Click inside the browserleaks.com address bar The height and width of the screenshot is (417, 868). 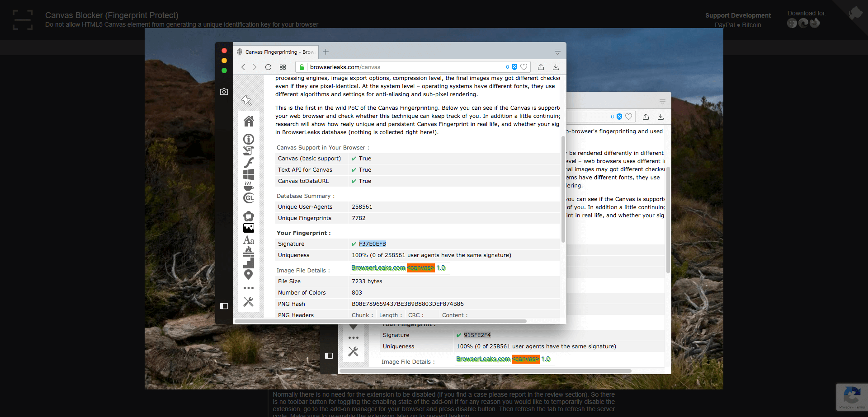pyautogui.click(x=407, y=67)
